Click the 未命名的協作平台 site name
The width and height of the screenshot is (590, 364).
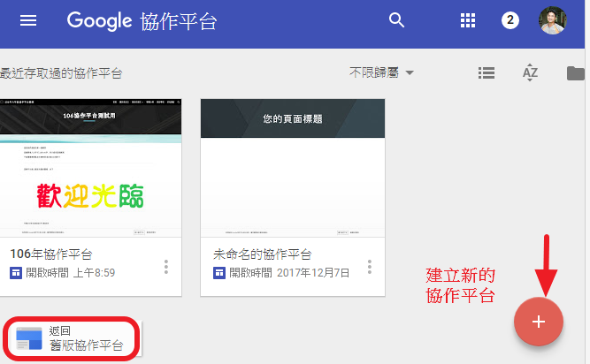pos(262,254)
